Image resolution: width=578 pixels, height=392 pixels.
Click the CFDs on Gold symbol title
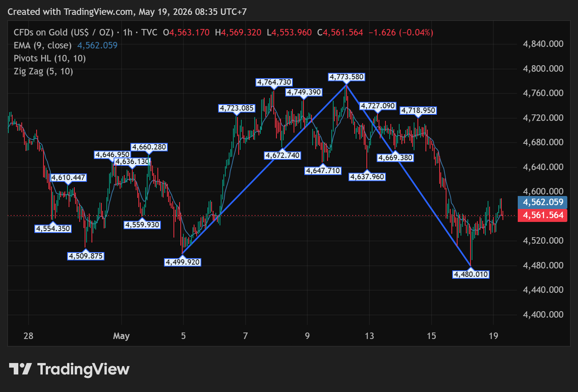(64, 32)
